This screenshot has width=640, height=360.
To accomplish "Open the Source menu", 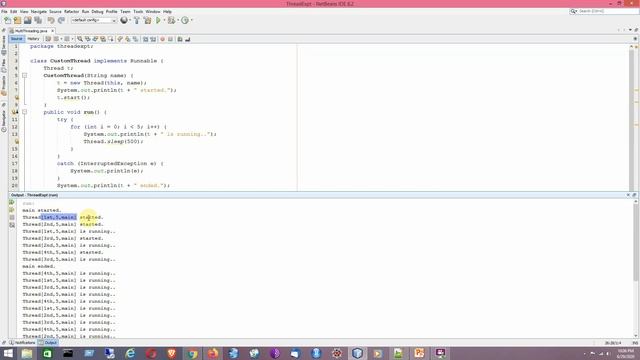I will point(55,12).
